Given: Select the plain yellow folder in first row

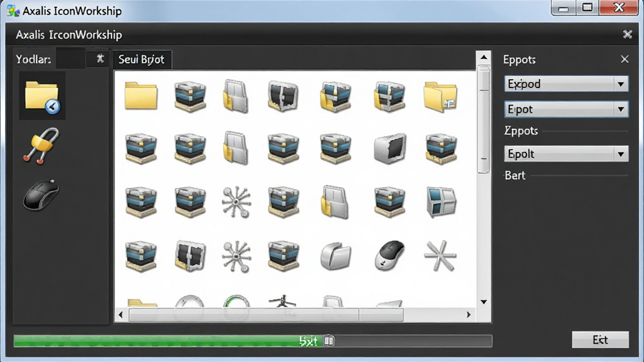Looking at the screenshot, I should 141,96.
